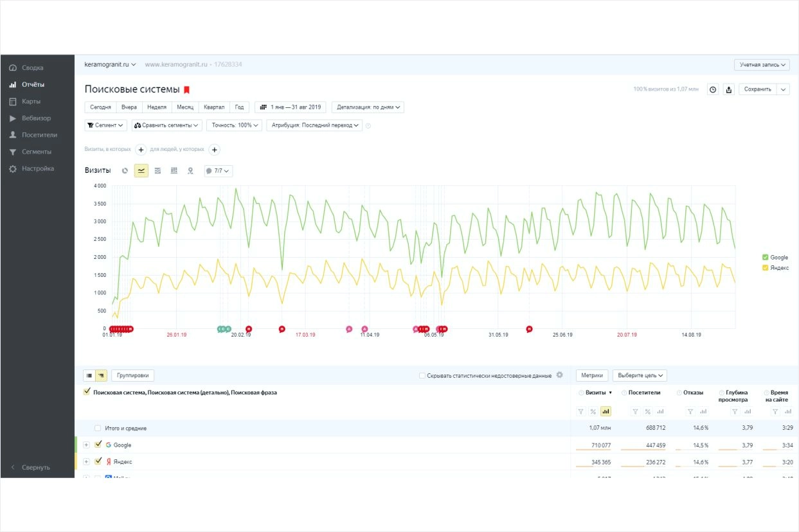Open the 'Выберите цель' dropdown
799x532 pixels.
click(x=640, y=375)
